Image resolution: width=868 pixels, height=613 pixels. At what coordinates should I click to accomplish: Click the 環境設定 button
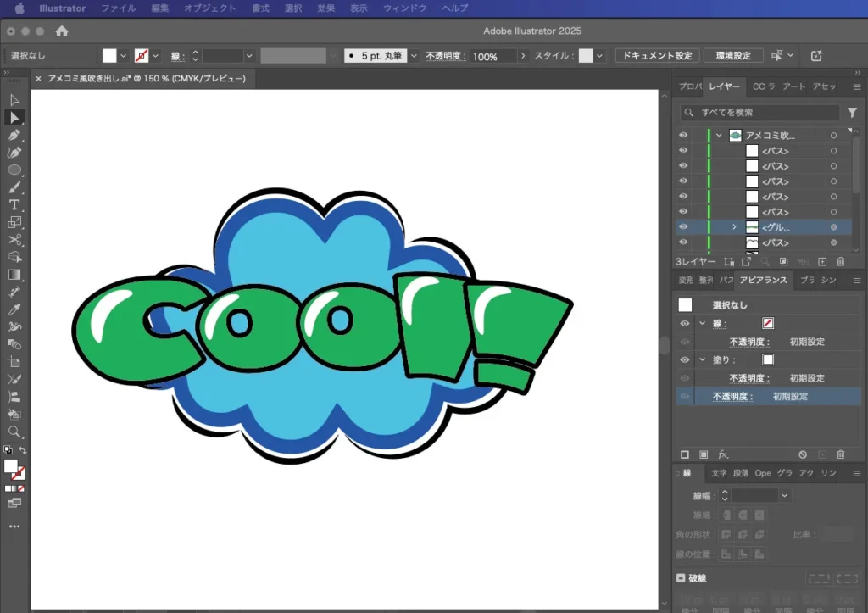click(x=733, y=56)
